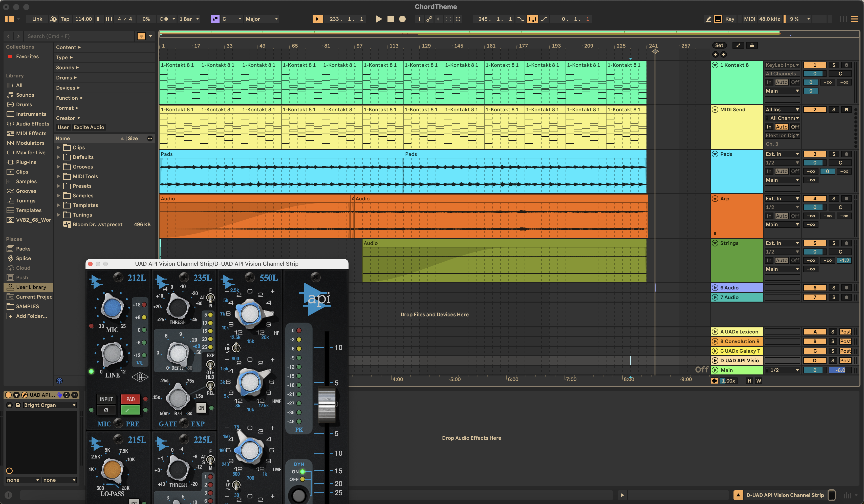Expand the Grooves folder in browser

point(59,167)
